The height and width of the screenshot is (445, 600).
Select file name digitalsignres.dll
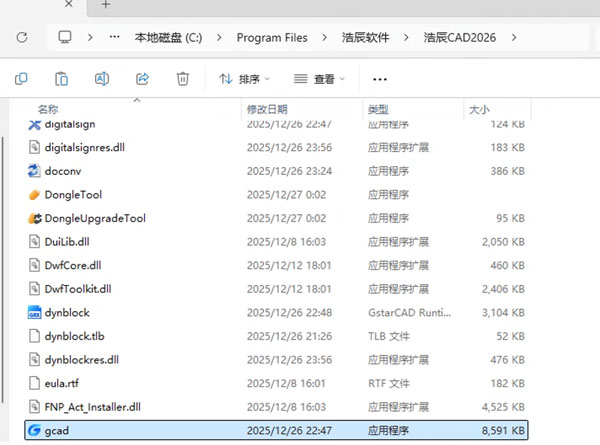pyautogui.click(x=85, y=148)
